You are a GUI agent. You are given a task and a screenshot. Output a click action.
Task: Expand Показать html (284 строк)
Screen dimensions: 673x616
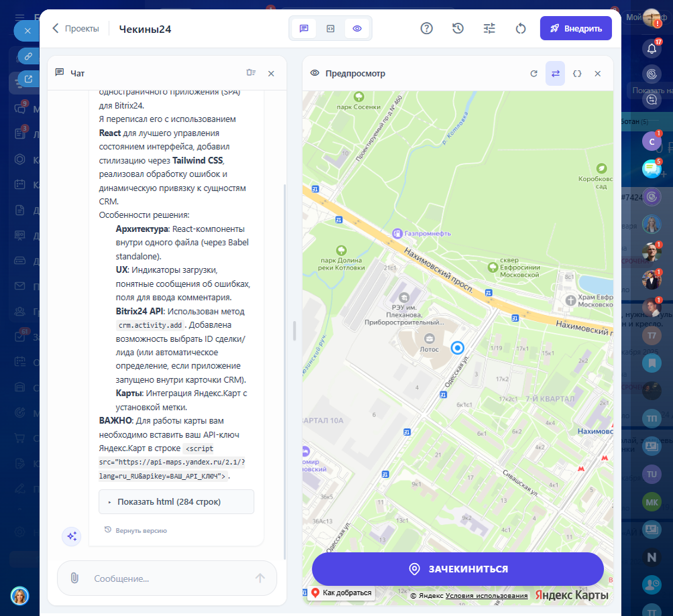click(x=176, y=502)
